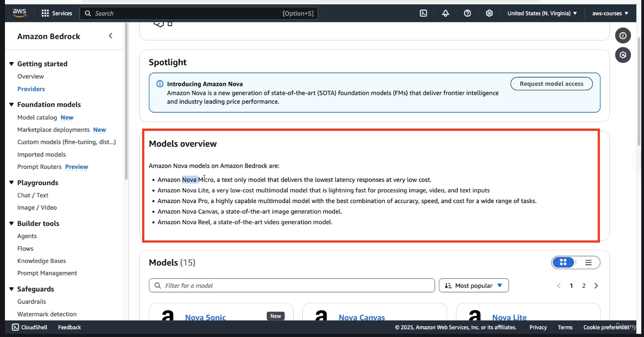This screenshot has width=644, height=337.
Task: Open the region dropdown United States (N. Virginia)
Action: [542, 13]
